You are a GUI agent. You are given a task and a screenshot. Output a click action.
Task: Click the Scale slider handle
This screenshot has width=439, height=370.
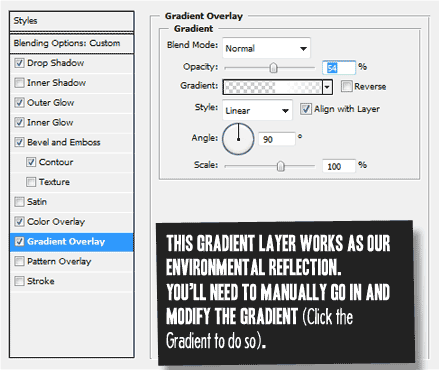pos(281,166)
